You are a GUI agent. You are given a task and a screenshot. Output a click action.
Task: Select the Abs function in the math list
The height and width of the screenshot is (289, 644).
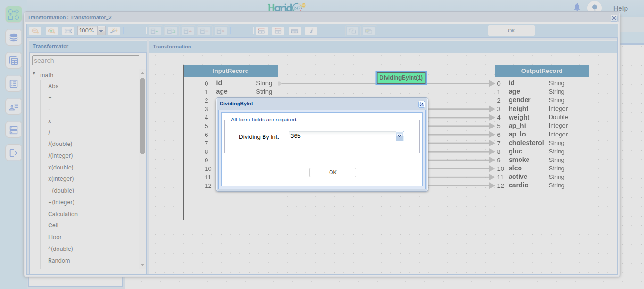[x=53, y=86]
